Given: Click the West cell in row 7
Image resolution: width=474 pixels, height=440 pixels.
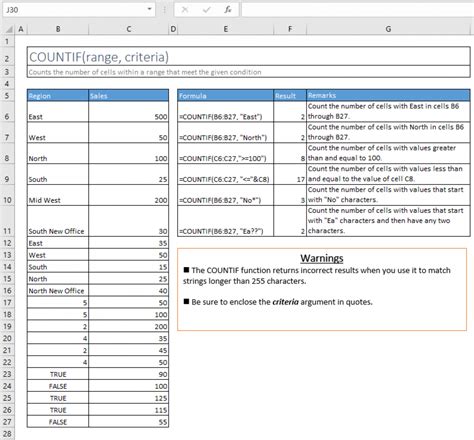Looking at the screenshot, I should click(x=58, y=133).
